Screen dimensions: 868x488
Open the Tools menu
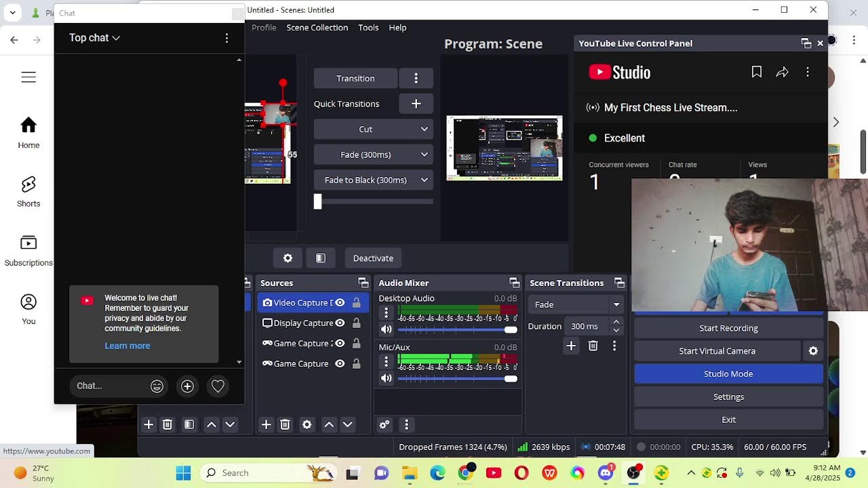click(368, 28)
